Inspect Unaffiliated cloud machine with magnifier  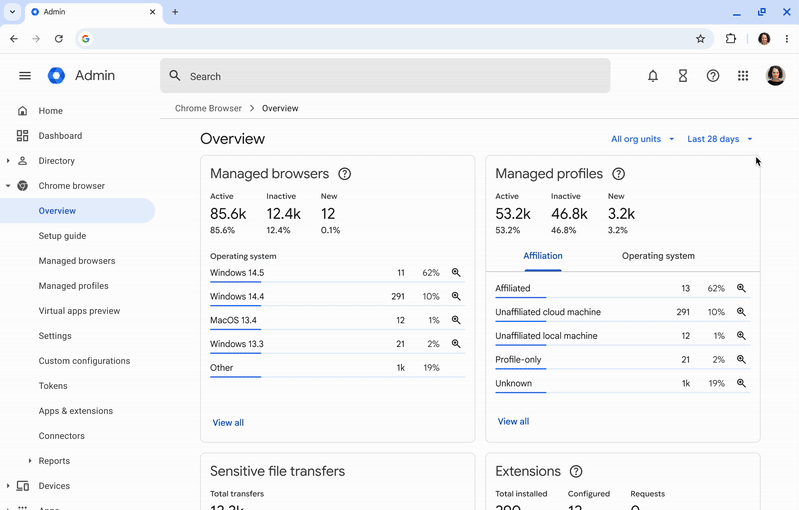741,312
